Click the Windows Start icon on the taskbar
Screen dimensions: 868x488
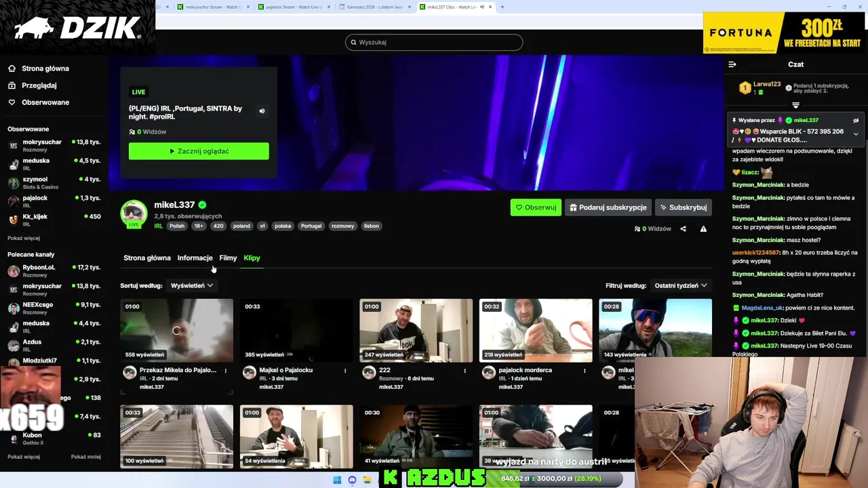(337, 480)
